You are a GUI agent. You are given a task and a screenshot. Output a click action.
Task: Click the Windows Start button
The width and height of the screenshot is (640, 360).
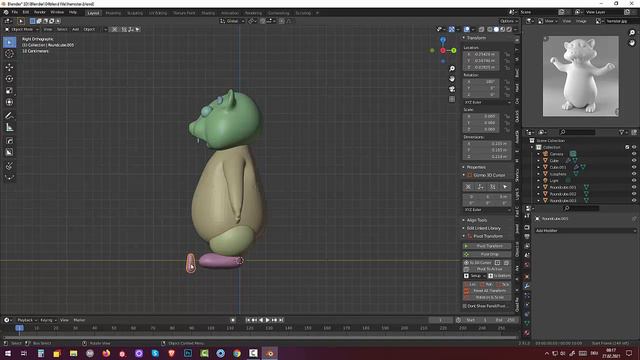tap(7, 353)
